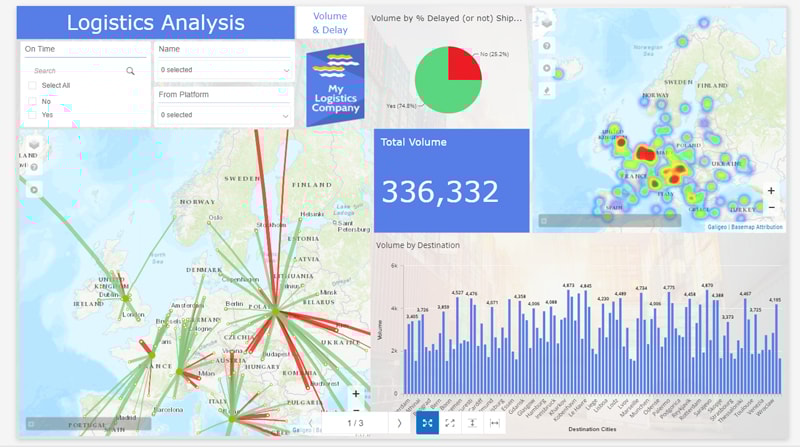The width and height of the screenshot is (800, 447).
Task: Expand the Name filter dropdown
Action: [224, 70]
